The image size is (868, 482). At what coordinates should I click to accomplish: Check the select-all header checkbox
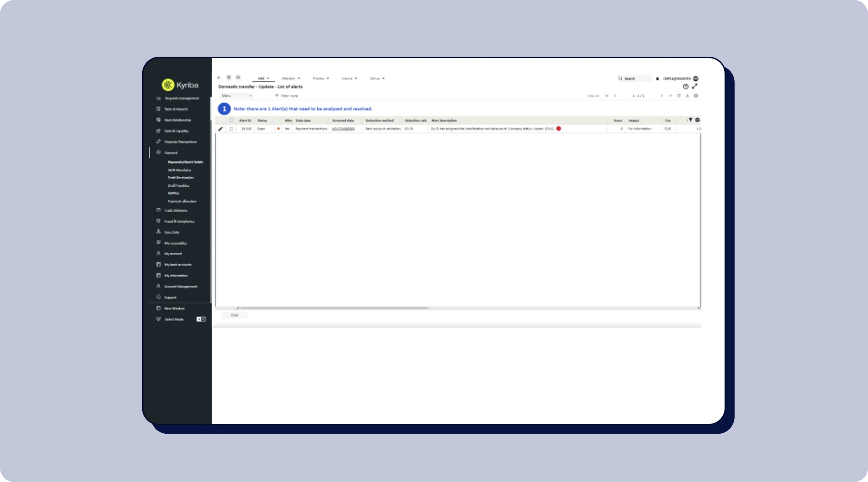pyautogui.click(x=231, y=120)
